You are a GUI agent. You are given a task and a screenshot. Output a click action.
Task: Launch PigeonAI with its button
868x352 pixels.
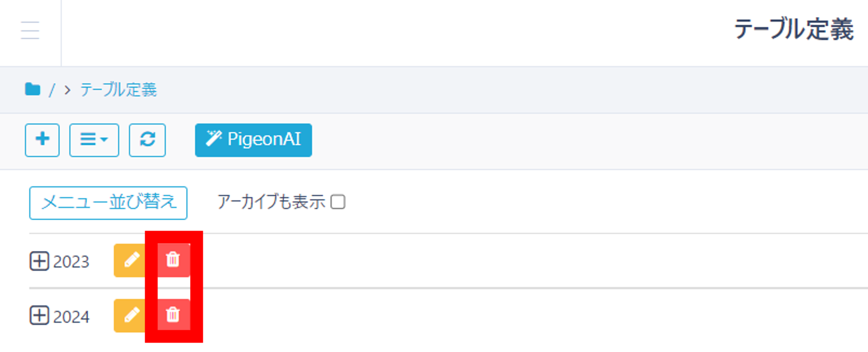(253, 139)
